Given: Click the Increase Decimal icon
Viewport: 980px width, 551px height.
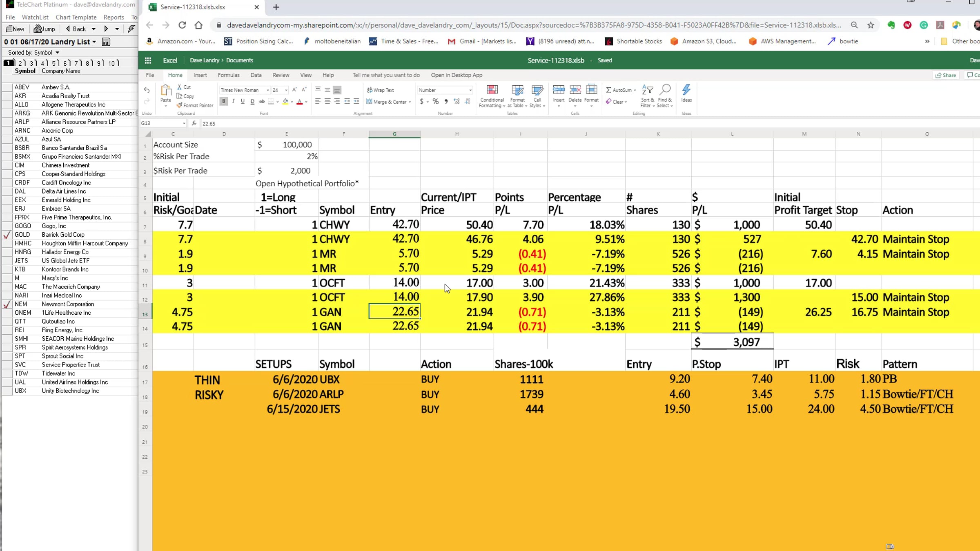Looking at the screenshot, I should pos(457,101).
